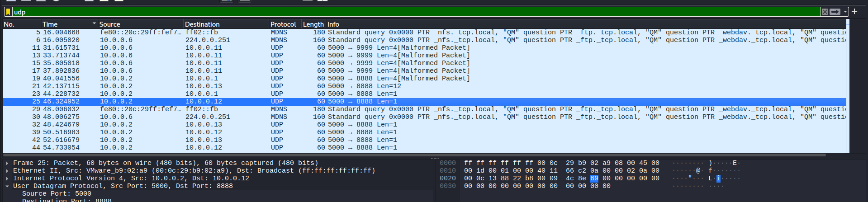This screenshot has height=202, width=868.
Task: Apply the display filter with arrow button
Action: [835, 12]
